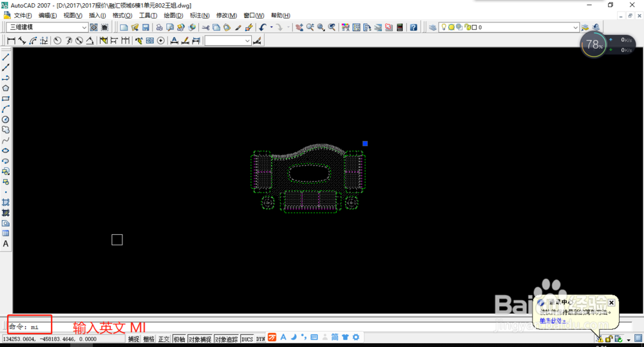Viewport: 644px width, 347px height.
Task: Select the Table tool in the draw toolbar
Action: [6, 234]
